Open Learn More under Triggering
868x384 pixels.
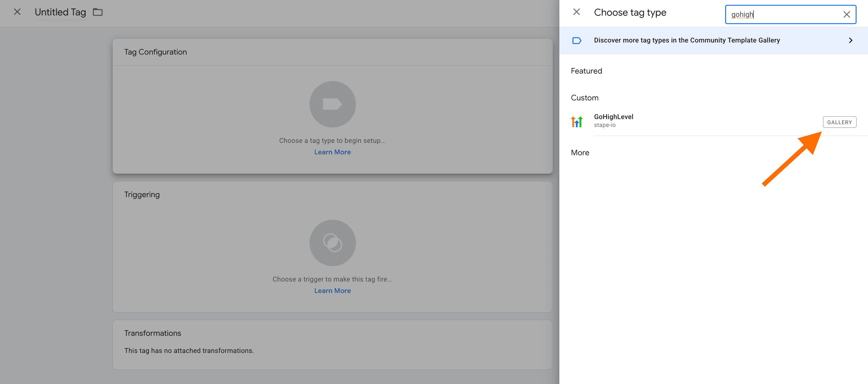(332, 290)
